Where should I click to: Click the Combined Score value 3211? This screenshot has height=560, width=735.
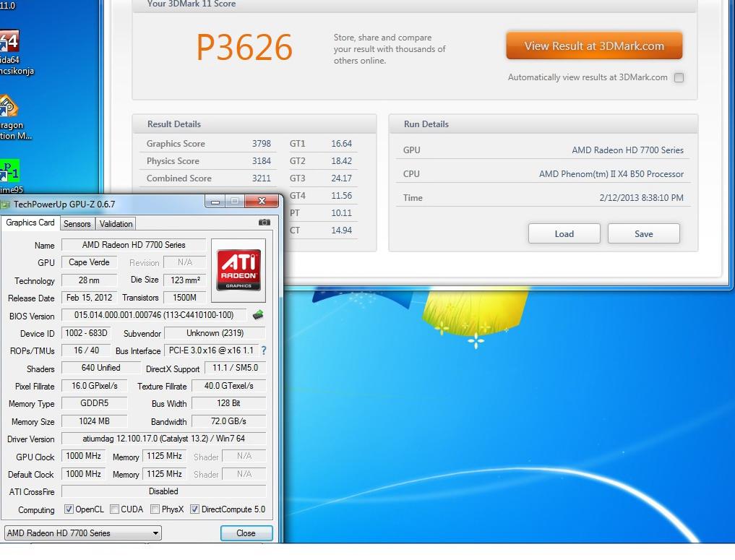tap(262, 178)
